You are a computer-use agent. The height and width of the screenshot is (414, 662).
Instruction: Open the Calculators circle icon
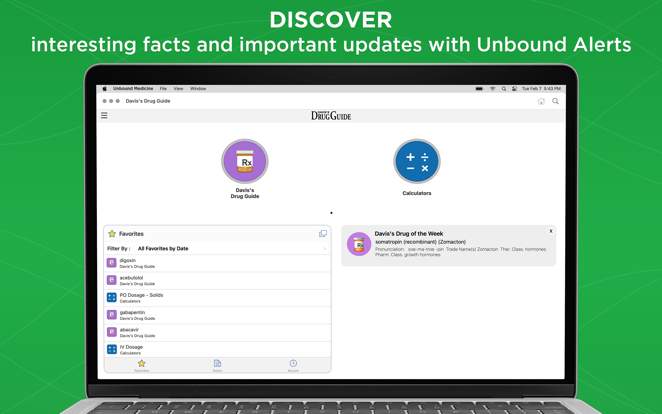(x=417, y=161)
